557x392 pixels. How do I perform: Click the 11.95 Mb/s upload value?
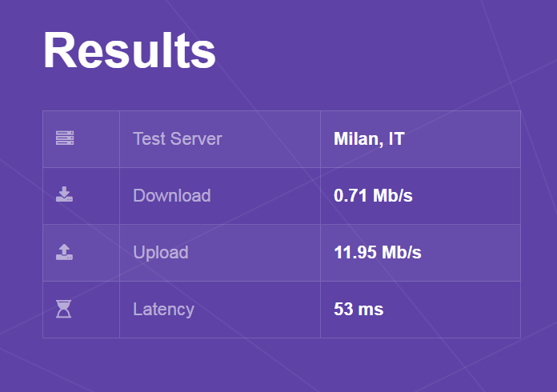click(377, 253)
